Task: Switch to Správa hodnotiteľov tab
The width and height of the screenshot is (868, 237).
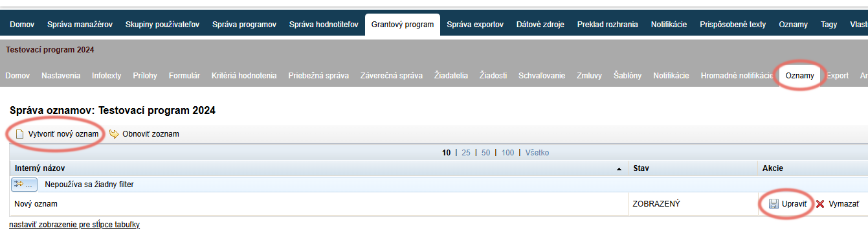Action: [324, 25]
